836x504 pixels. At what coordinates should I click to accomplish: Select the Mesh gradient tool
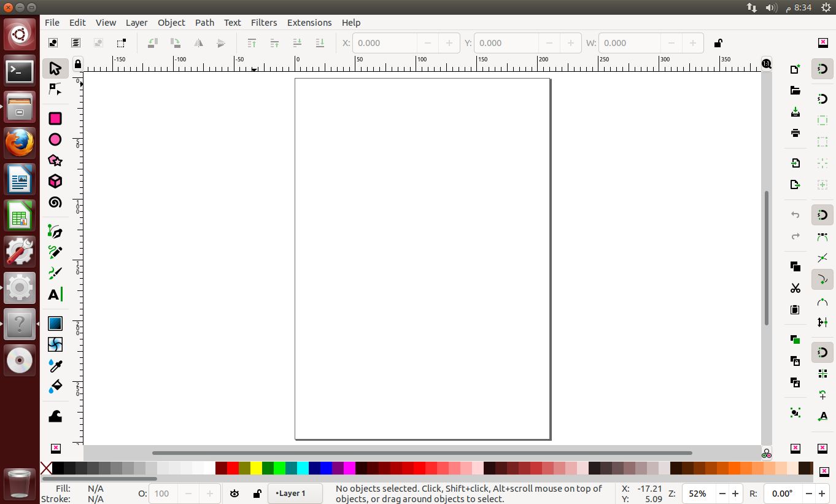click(x=55, y=344)
